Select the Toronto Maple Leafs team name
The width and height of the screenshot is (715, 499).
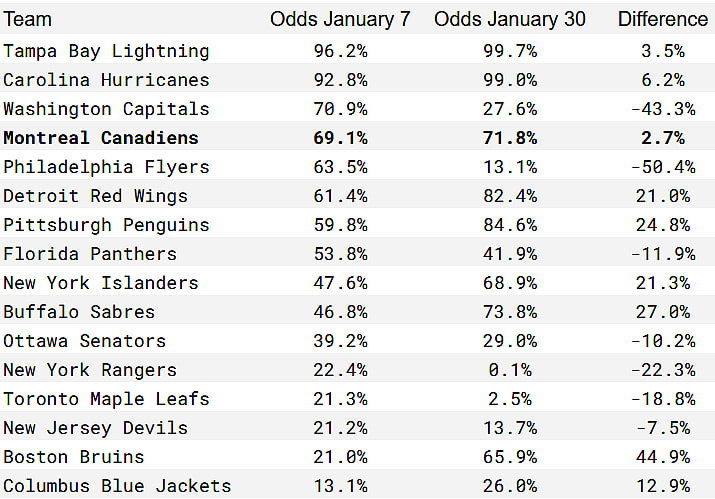coord(106,399)
